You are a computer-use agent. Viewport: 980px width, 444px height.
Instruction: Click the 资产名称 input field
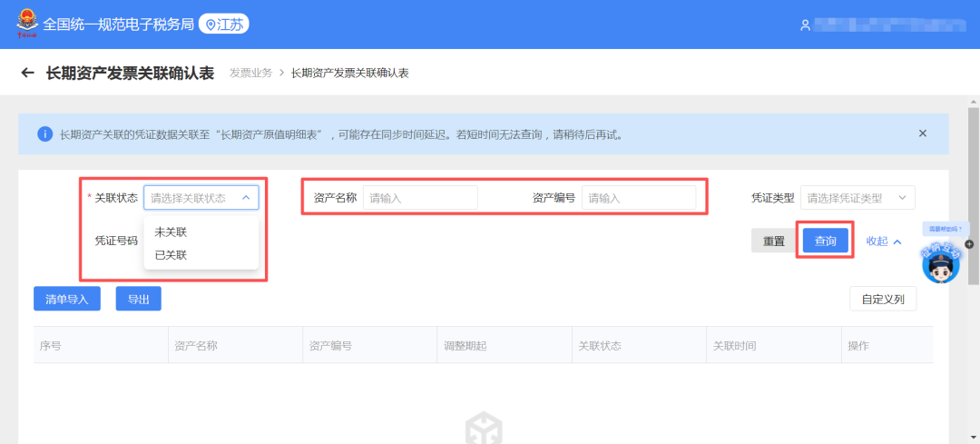419,198
